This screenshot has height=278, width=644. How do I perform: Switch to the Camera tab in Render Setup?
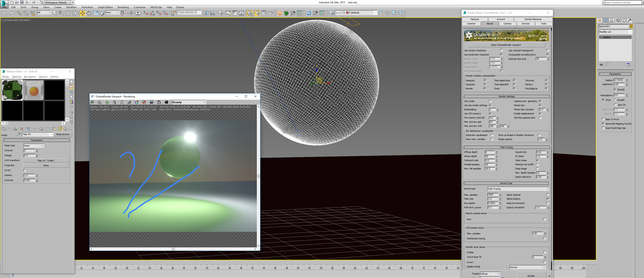507,24
